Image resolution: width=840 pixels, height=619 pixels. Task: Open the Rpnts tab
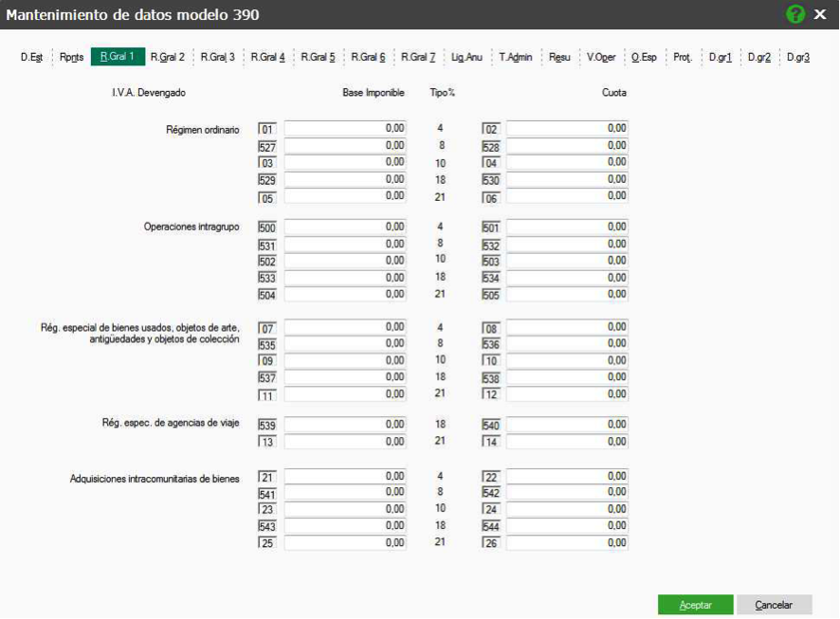pos(71,57)
